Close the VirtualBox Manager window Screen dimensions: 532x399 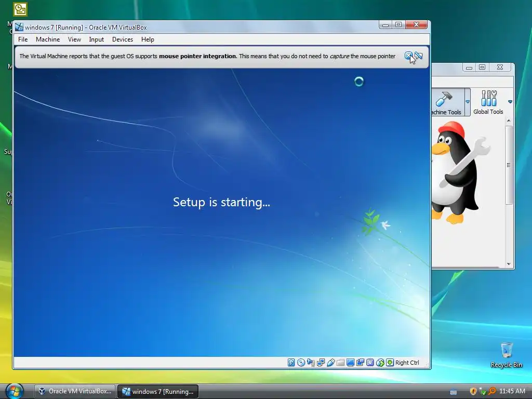point(500,67)
